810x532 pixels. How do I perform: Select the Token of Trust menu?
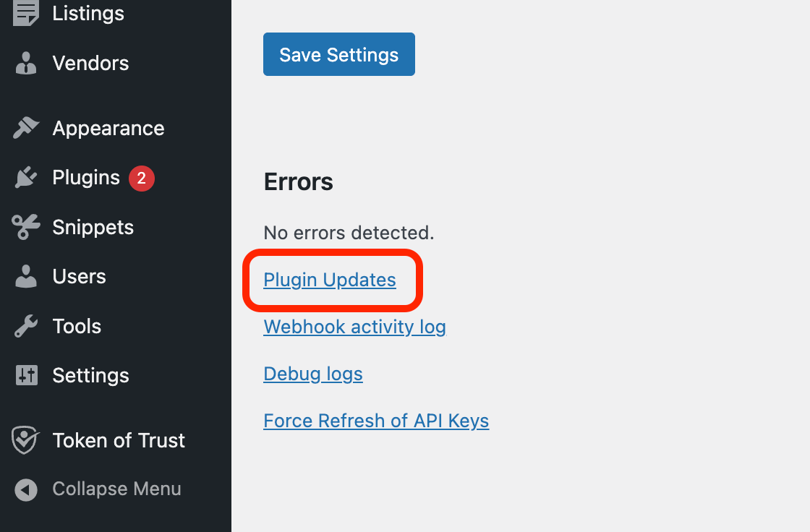[119, 441]
